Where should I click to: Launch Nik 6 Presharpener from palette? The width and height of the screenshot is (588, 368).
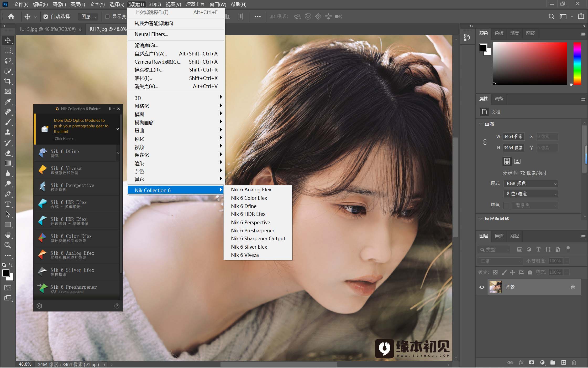pos(77,289)
